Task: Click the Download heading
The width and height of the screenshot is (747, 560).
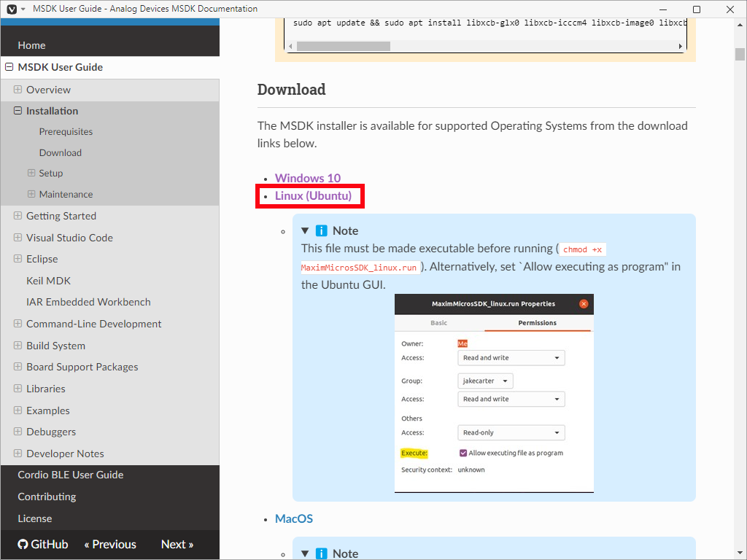Action: 292,90
